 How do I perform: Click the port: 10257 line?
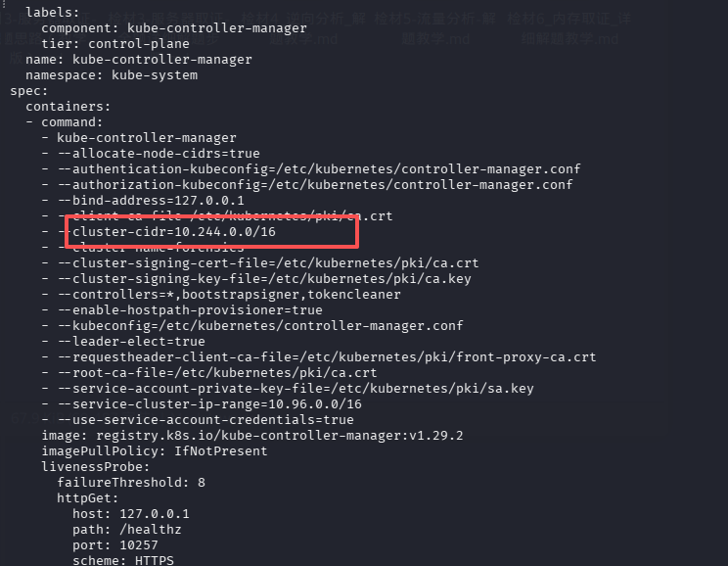115,545
